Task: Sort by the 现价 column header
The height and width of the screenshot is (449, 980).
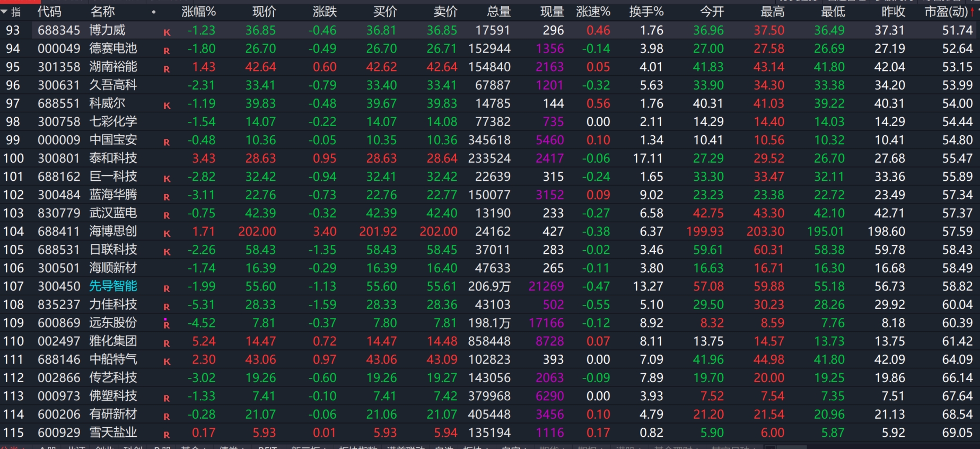Action: click(264, 12)
